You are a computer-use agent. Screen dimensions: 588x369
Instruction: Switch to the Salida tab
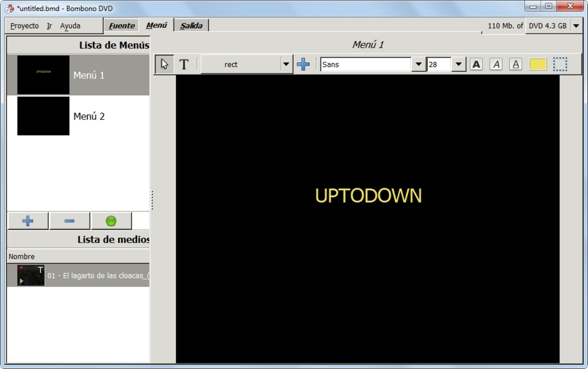192,26
